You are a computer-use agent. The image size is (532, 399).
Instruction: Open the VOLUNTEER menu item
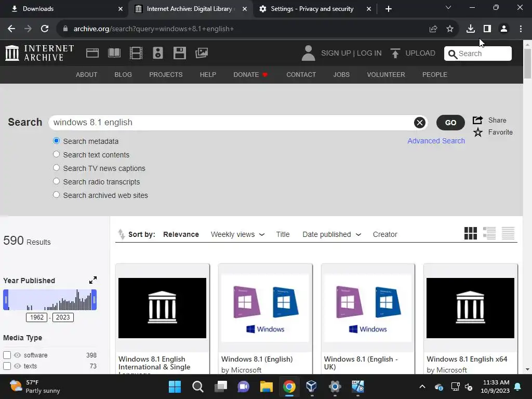(386, 75)
